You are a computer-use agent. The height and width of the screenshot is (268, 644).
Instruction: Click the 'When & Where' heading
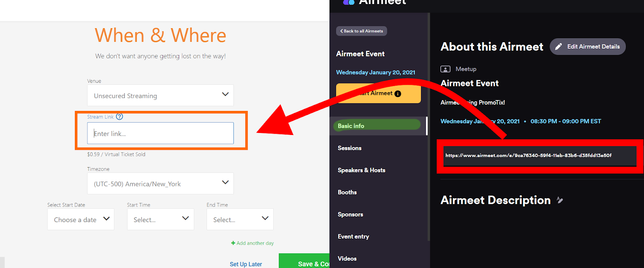160,35
